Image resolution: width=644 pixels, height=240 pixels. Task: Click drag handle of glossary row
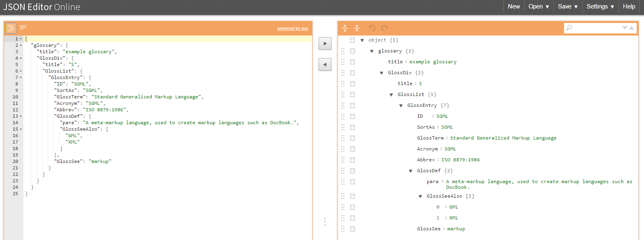(343, 51)
